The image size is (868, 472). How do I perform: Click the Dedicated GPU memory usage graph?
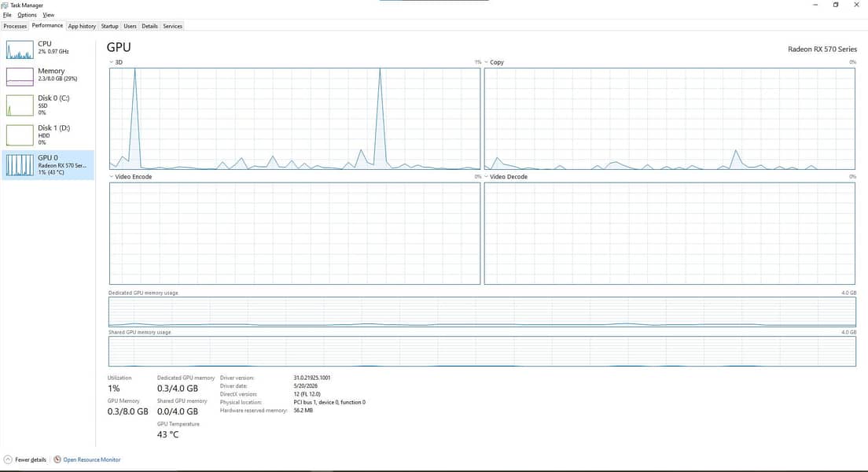[x=482, y=312]
